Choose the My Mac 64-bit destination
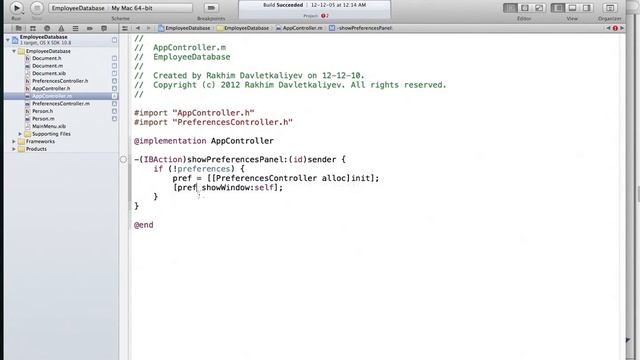The image size is (640, 360). coord(133,8)
